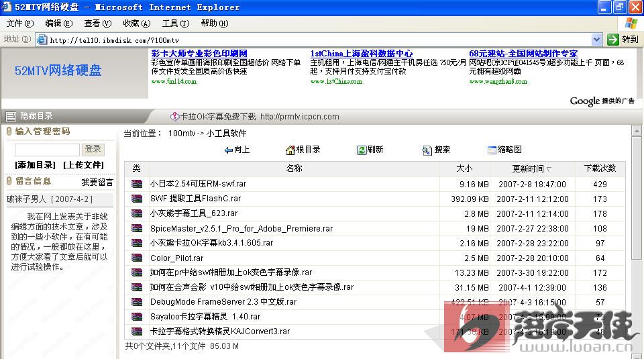Open file SpiceMaster_v2.5.1_Pro_for_Adobe_Premiere.rar
Viewport: 644px width, 359px height.
241,229
